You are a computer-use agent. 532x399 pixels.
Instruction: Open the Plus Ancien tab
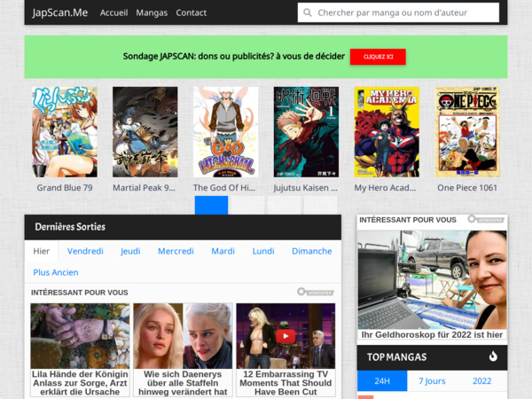[56, 272]
